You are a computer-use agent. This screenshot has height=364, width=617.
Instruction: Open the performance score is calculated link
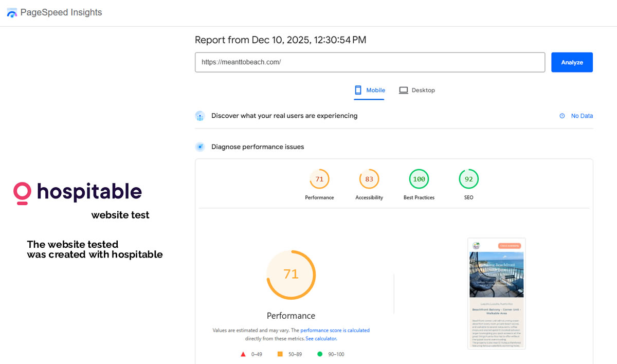(335, 331)
